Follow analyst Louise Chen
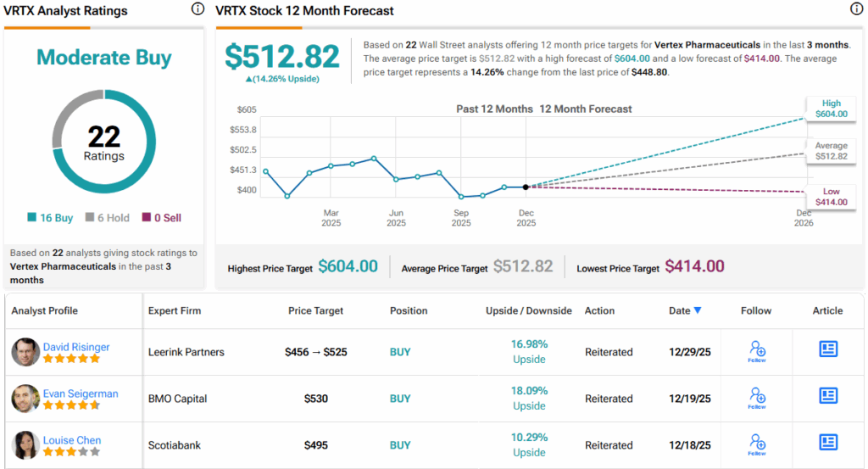This screenshot has width=868, height=469. click(757, 444)
